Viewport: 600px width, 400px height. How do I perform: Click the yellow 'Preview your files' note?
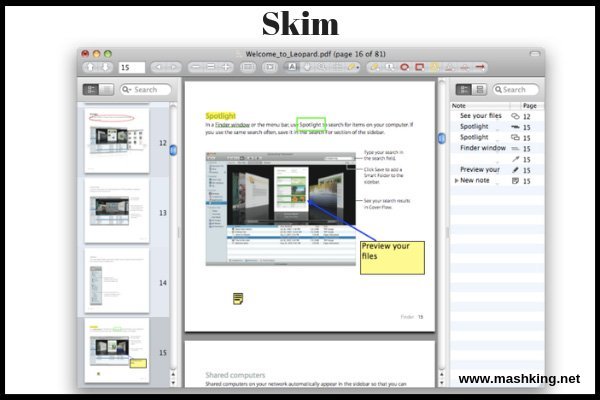pyautogui.click(x=392, y=258)
